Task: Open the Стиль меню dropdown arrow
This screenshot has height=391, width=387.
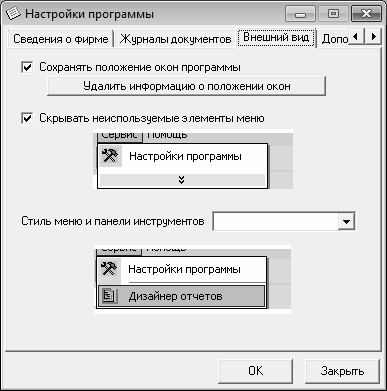Action: (x=346, y=221)
